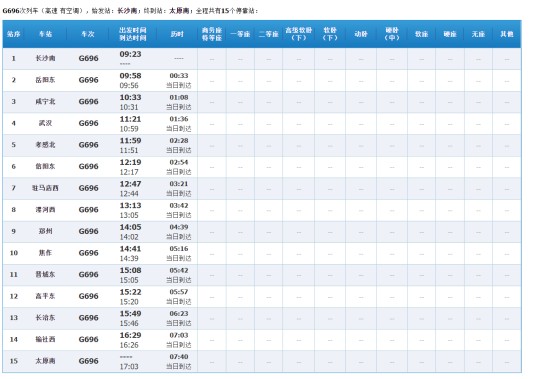Select station 晋城东 in the table
This screenshot has height=379, width=536.
pyautogui.click(x=45, y=274)
